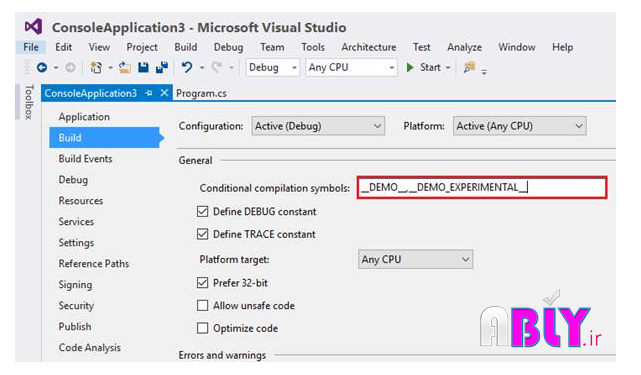641x375 pixels.
Task: Click the Find in Files toolbar icon
Action: pos(469,67)
